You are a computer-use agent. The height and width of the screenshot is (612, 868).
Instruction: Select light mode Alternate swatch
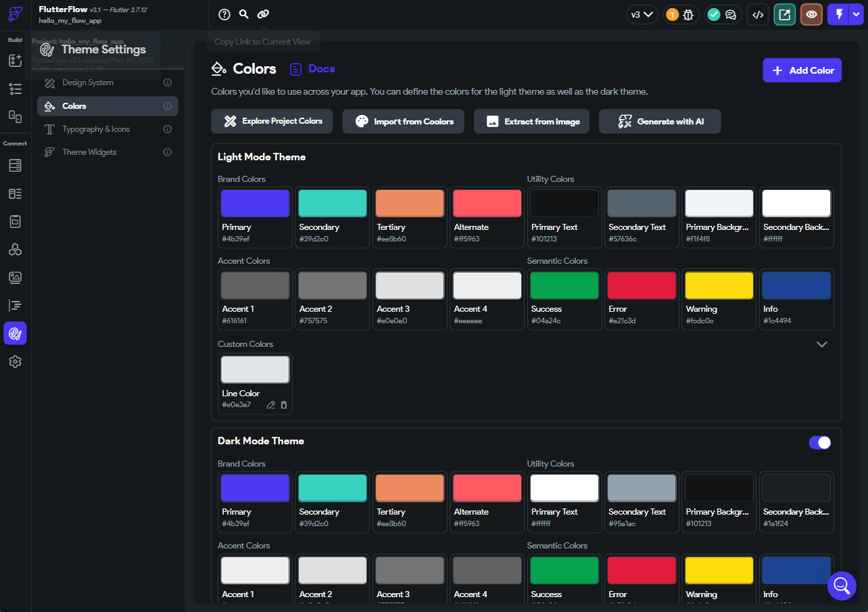point(487,203)
